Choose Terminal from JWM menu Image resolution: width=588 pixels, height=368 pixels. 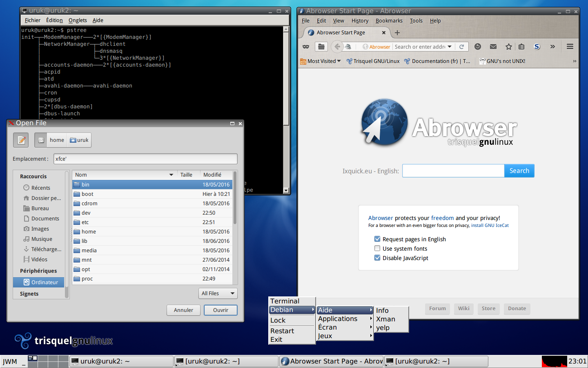tap(292, 301)
